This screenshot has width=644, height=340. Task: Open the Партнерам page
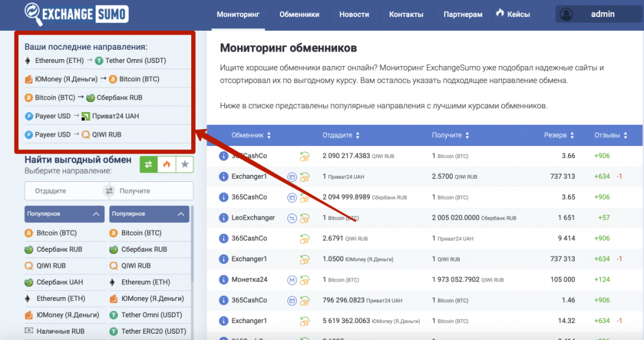(x=463, y=14)
